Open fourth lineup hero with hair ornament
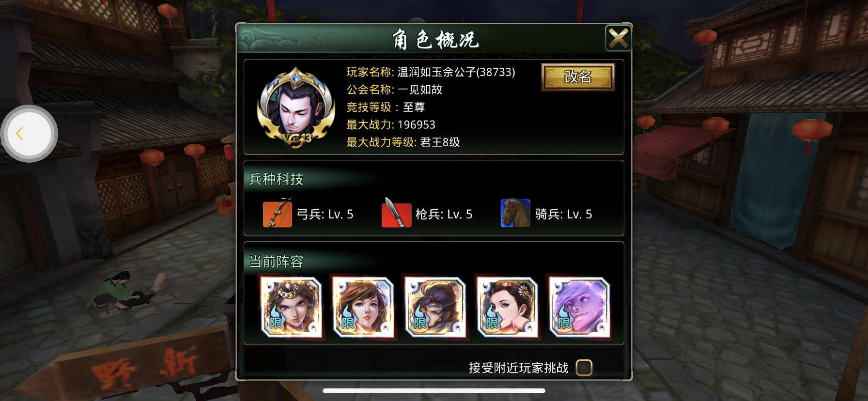Viewport: 868px width, 401px height. (x=507, y=307)
